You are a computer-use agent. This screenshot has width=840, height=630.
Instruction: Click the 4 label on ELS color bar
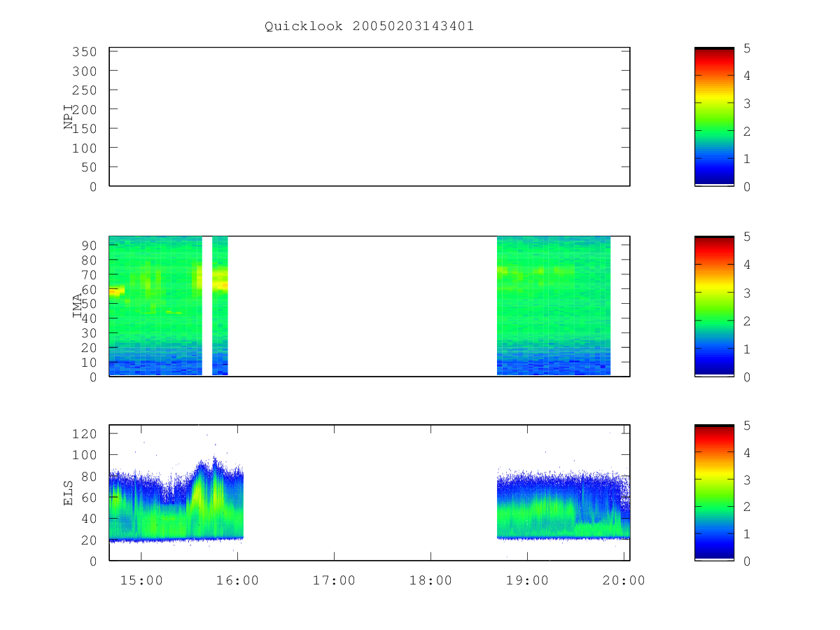coord(747,453)
